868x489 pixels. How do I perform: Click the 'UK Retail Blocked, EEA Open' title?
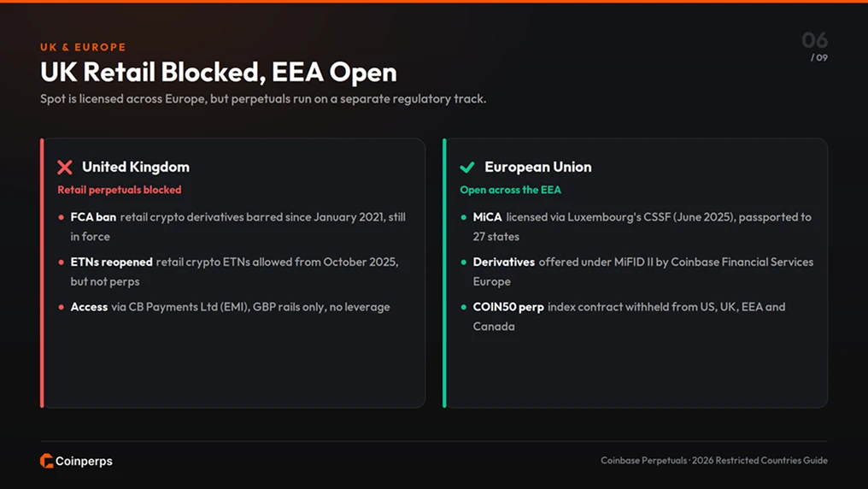219,72
